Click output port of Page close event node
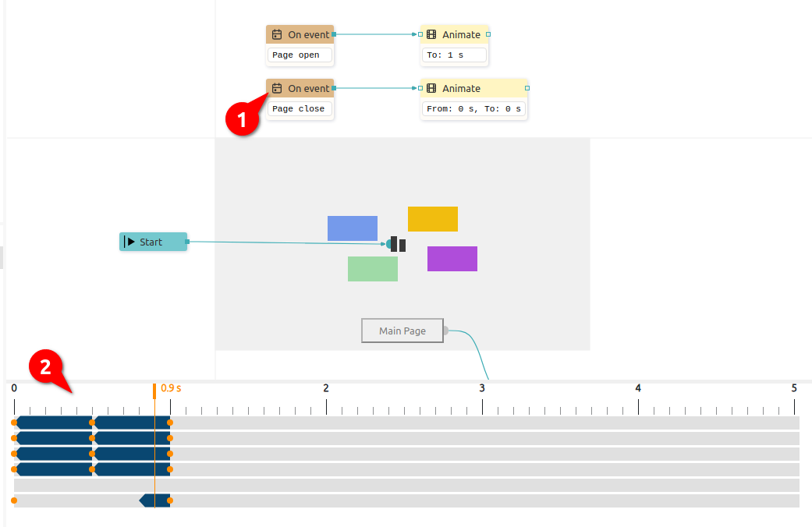Viewport: 812px width, 527px height. [x=334, y=88]
